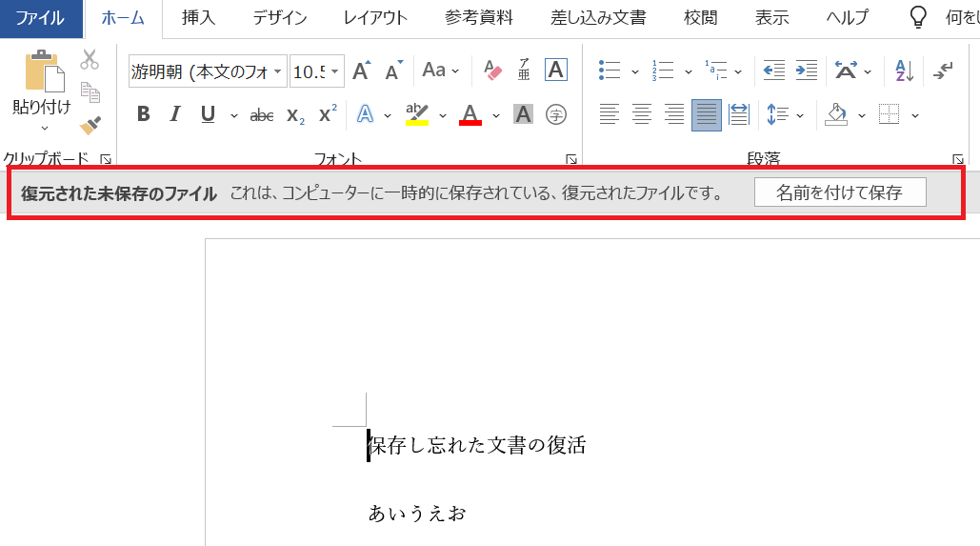This screenshot has width=980, height=546.
Task: Insert an enclosed character (circled 字)
Action: click(x=556, y=114)
